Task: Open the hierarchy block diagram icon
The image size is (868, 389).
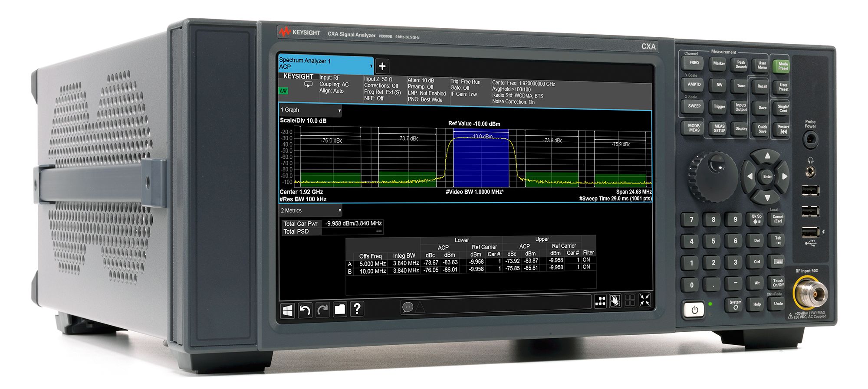Action: click(600, 301)
